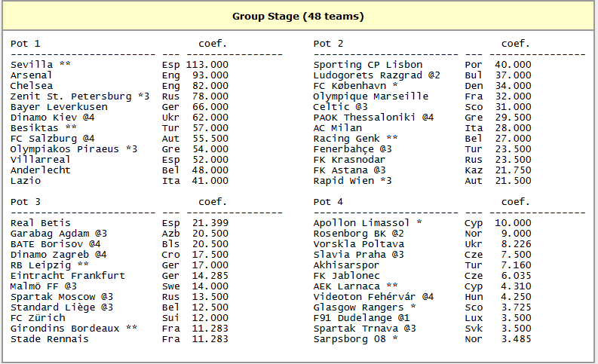Click team name 'AEK Larnaca **'
598x364 pixels.
(x=355, y=286)
